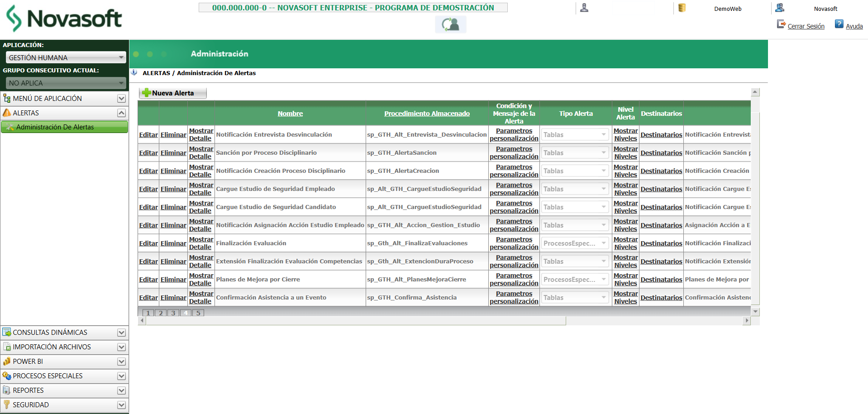Image resolution: width=868 pixels, height=414 pixels.
Task: Expand the Power BI section
Action: (x=121, y=362)
